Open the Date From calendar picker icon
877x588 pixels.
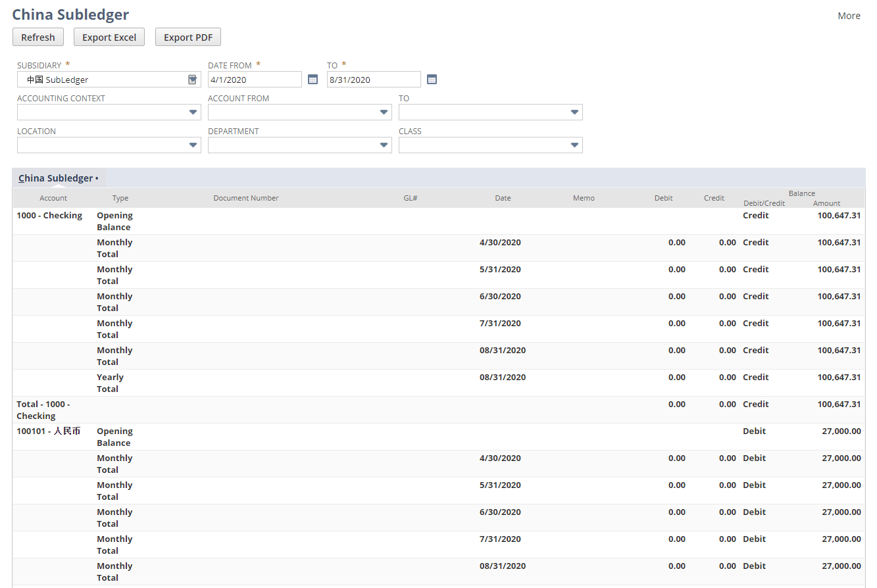click(313, 80)
